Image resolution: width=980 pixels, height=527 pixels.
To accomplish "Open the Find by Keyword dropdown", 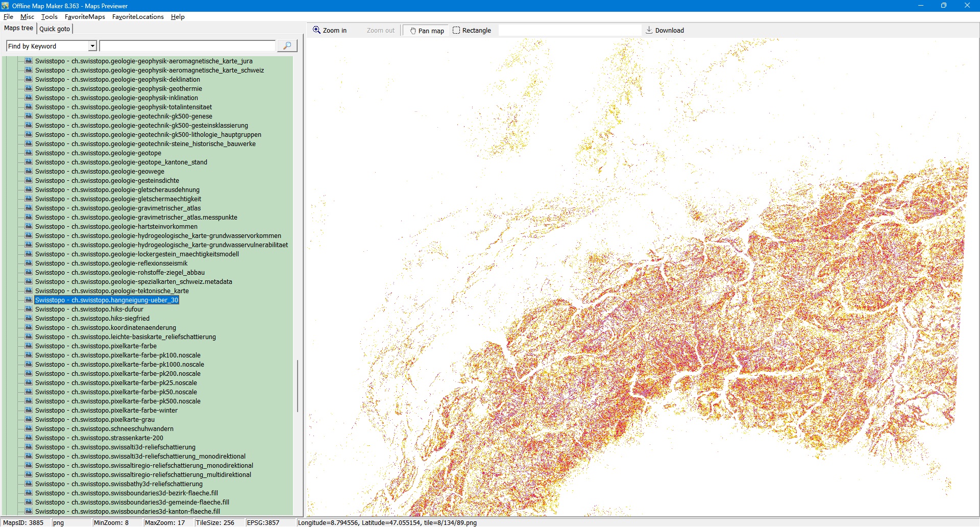I will [x=92, y=46].
